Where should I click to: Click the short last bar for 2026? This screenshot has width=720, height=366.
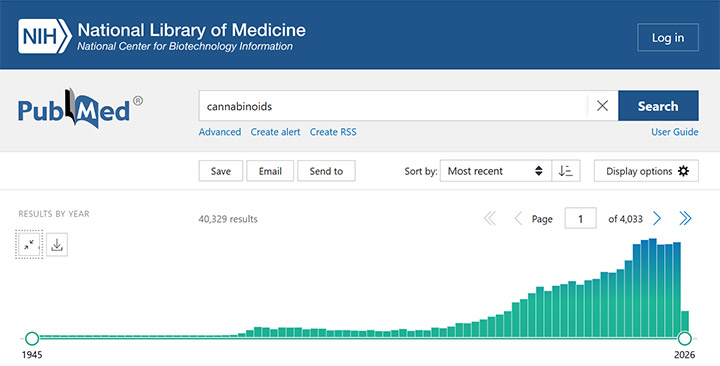click(685, 325)
